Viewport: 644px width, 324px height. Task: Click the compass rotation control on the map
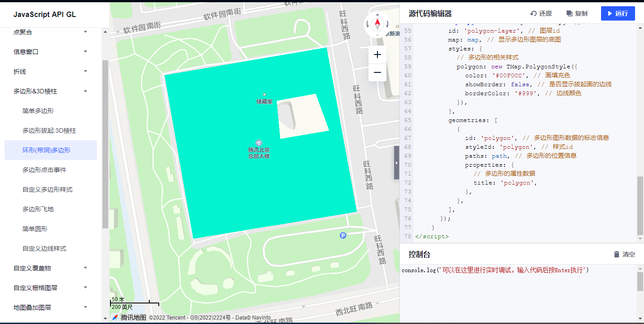377,25
